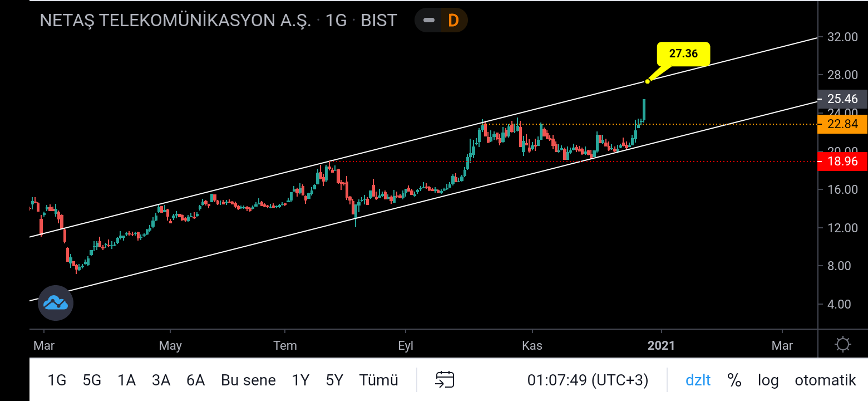
Task: Click the Tem time axis label
Action: (x=285, y=345)
